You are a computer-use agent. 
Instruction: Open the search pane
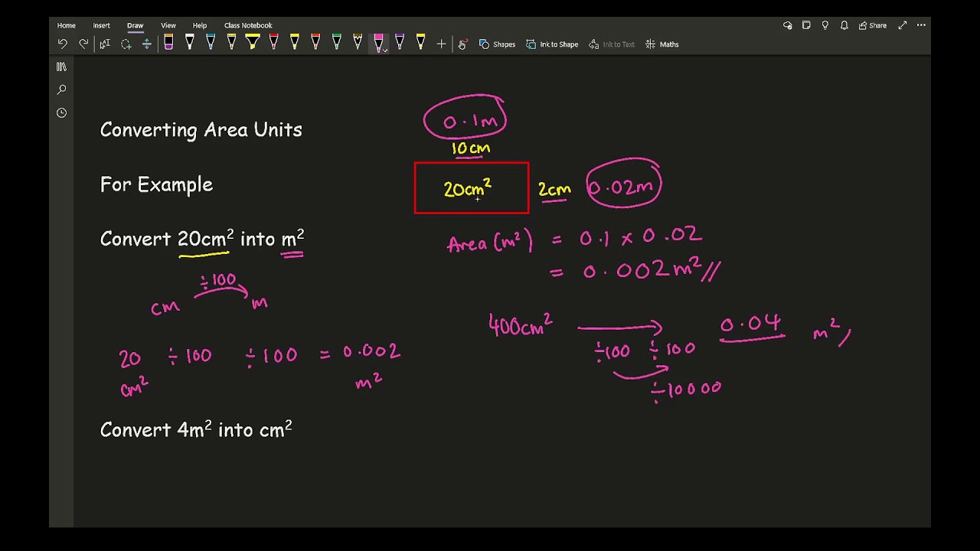click(61, 90)
